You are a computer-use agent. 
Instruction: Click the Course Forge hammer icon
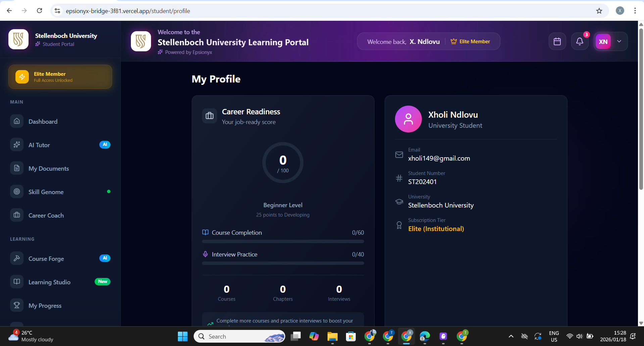click(17, 258)
